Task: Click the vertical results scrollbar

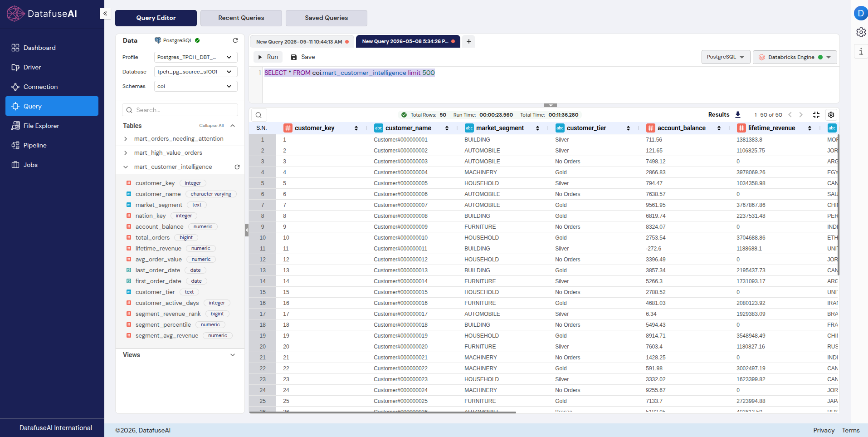Action: click(839, 205)
